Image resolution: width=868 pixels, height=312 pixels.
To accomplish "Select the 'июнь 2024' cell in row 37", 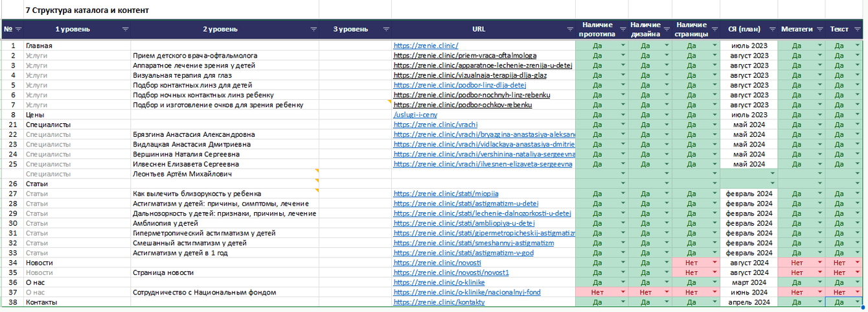I will tap(749, 293).
